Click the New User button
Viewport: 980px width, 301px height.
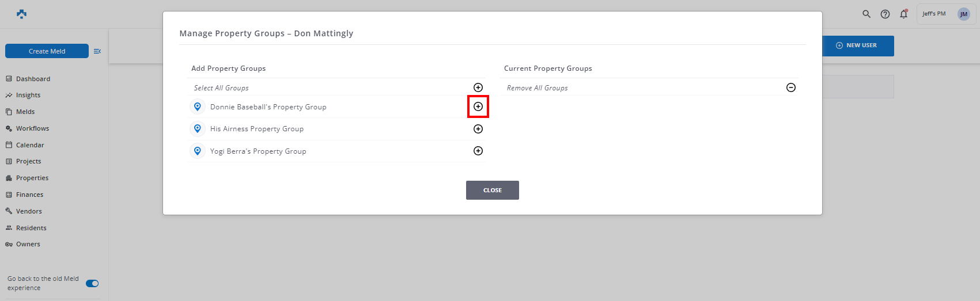[857, 45]
